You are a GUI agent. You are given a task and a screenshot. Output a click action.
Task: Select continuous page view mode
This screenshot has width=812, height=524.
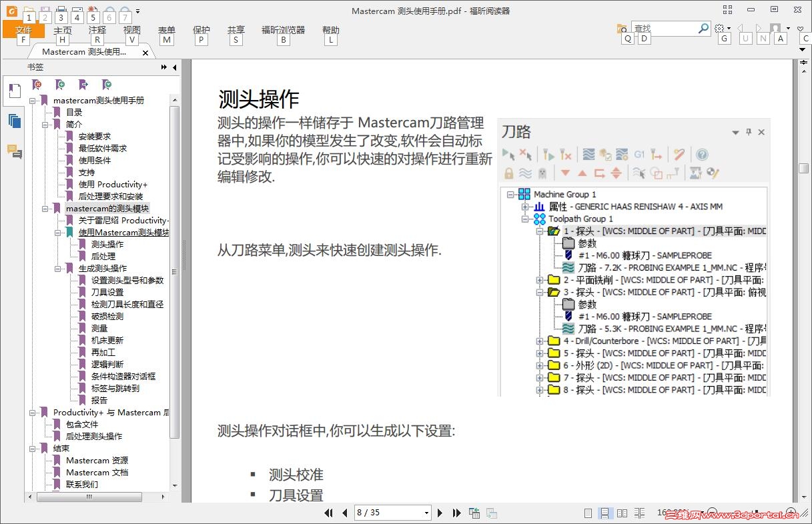(604, 513)
